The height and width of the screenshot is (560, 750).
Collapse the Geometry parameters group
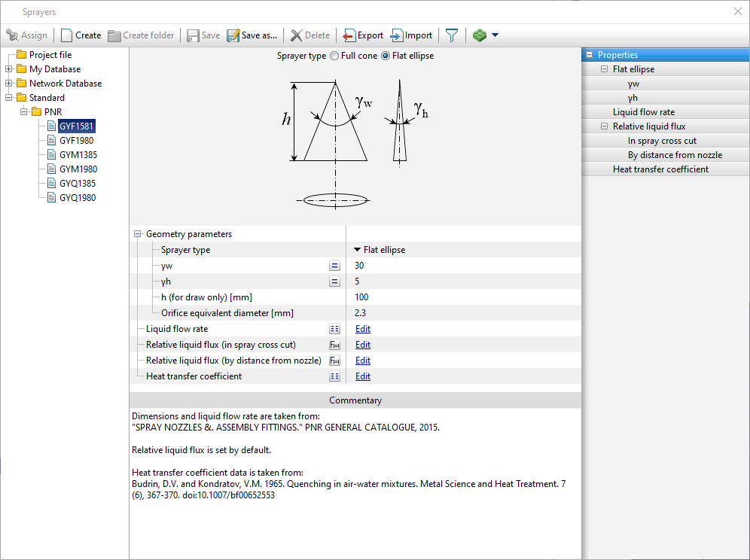click(138, 234)
